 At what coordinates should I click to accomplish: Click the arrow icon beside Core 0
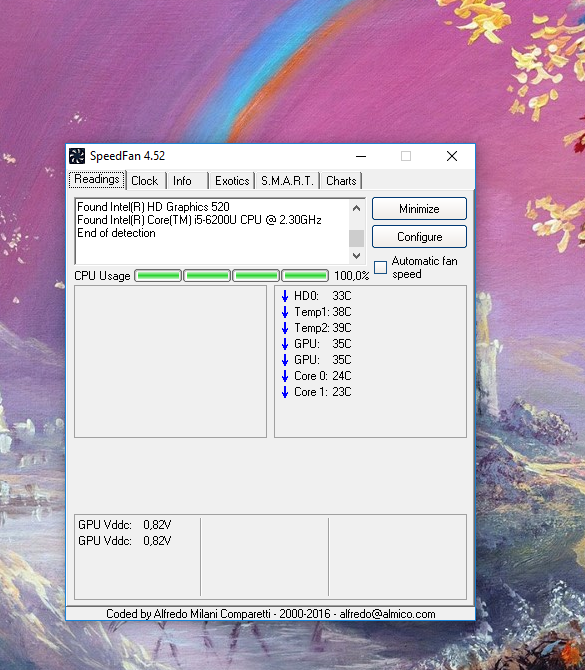click(285, 376)
